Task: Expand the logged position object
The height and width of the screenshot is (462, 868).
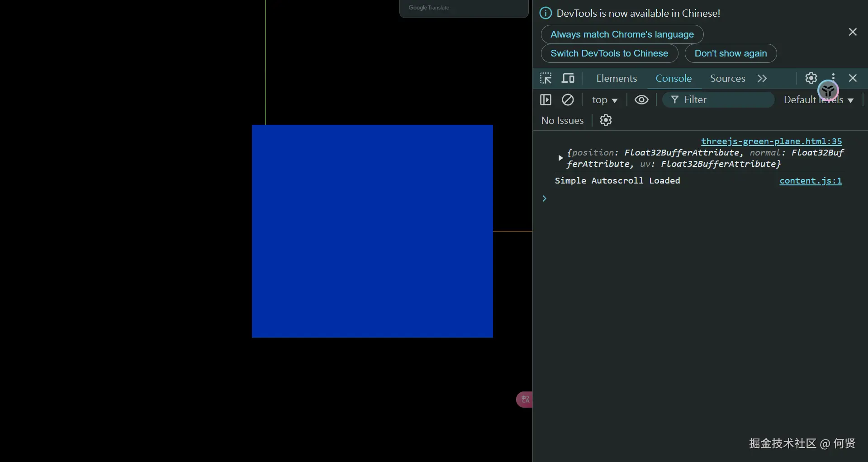Action: click(x=560, y=158)
